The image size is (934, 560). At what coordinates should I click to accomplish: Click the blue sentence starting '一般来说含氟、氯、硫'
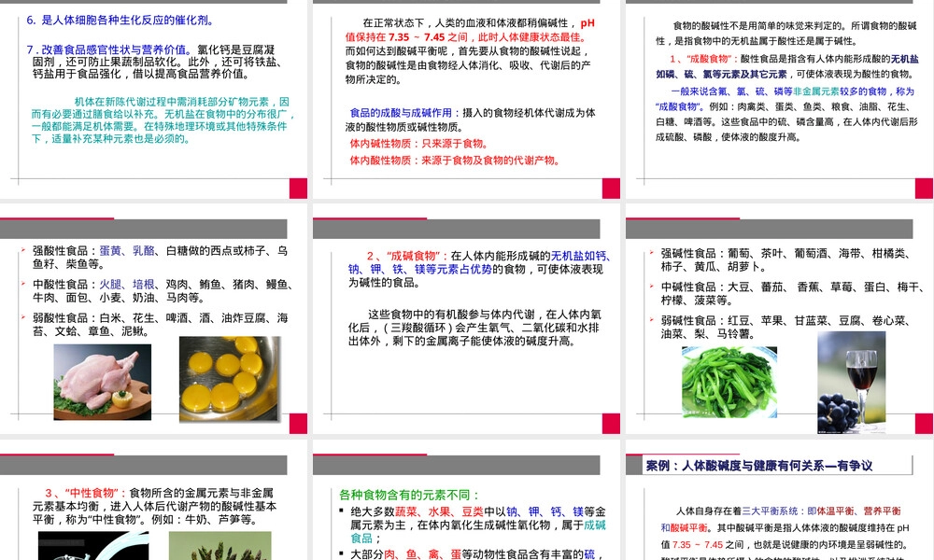coord(785,99)
